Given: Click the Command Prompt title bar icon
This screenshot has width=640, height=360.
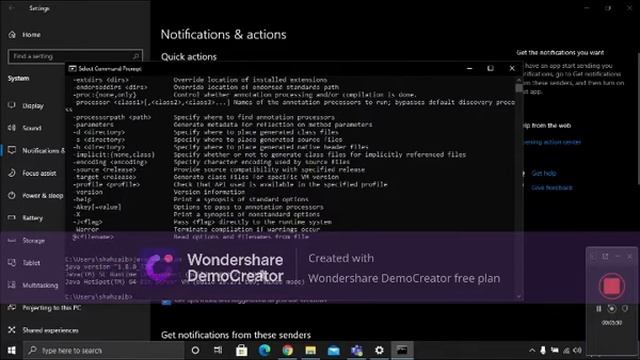Looking at the screenshot, I should coord(73,69).
